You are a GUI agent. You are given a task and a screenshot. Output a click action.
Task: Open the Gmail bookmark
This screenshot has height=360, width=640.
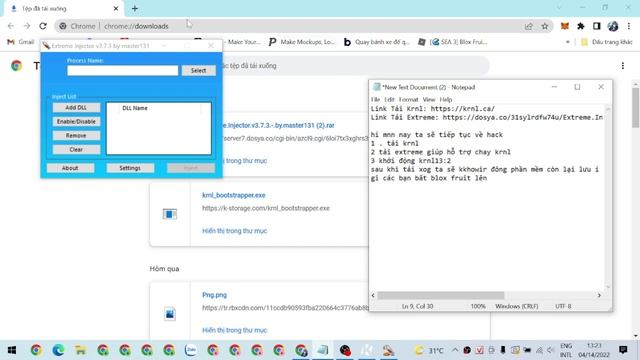pos(21,42)
